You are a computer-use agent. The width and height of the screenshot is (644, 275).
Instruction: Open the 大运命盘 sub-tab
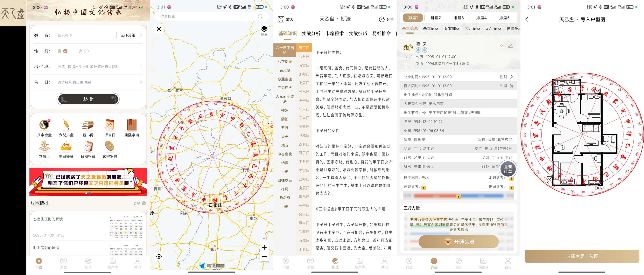(x=472, y=28)
